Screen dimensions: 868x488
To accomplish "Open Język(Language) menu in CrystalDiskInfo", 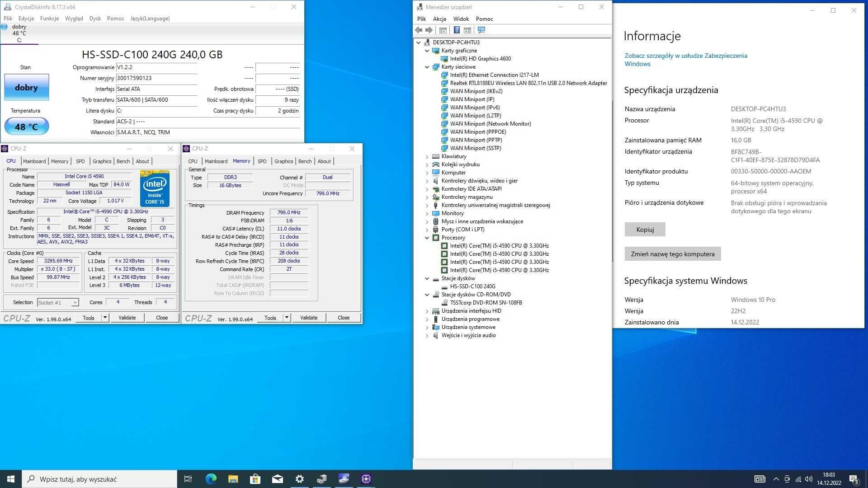I will [x=150, y=19].
